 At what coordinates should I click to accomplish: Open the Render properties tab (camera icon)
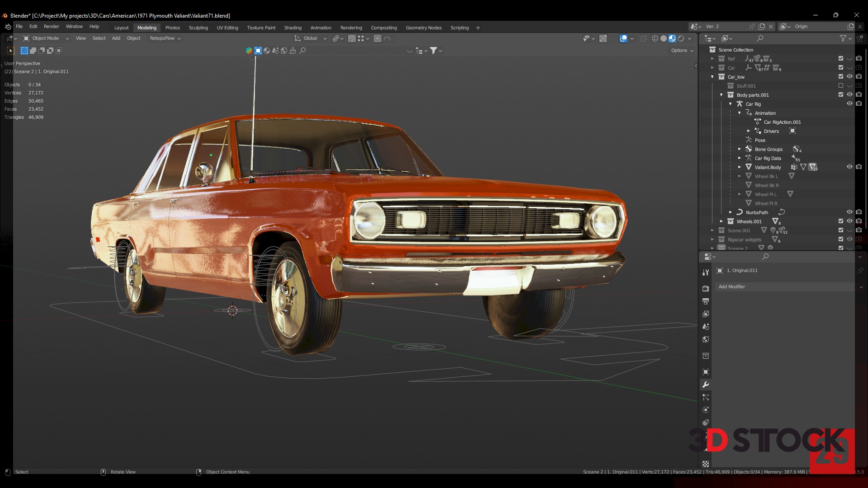pos(705,288)
